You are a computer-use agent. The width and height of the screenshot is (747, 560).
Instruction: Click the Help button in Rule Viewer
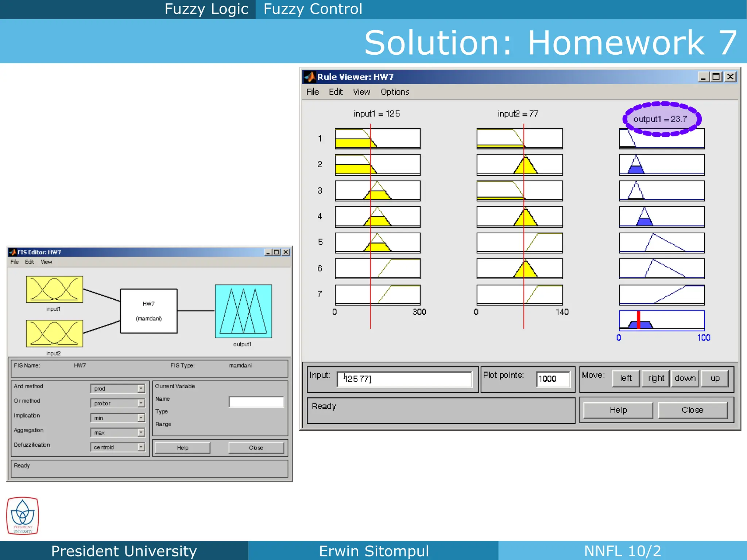tap(618, 410)
